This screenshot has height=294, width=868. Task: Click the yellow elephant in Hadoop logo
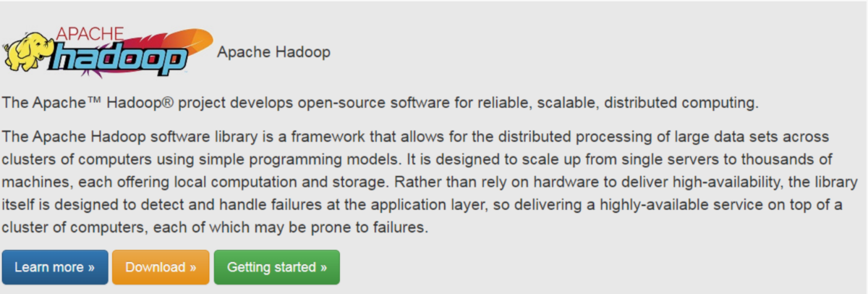click(28, 54)
